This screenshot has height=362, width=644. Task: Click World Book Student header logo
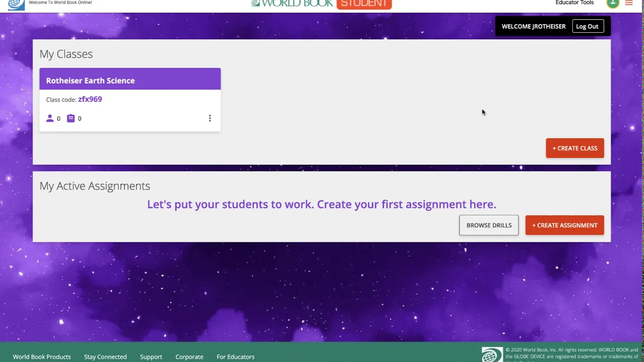321,4
